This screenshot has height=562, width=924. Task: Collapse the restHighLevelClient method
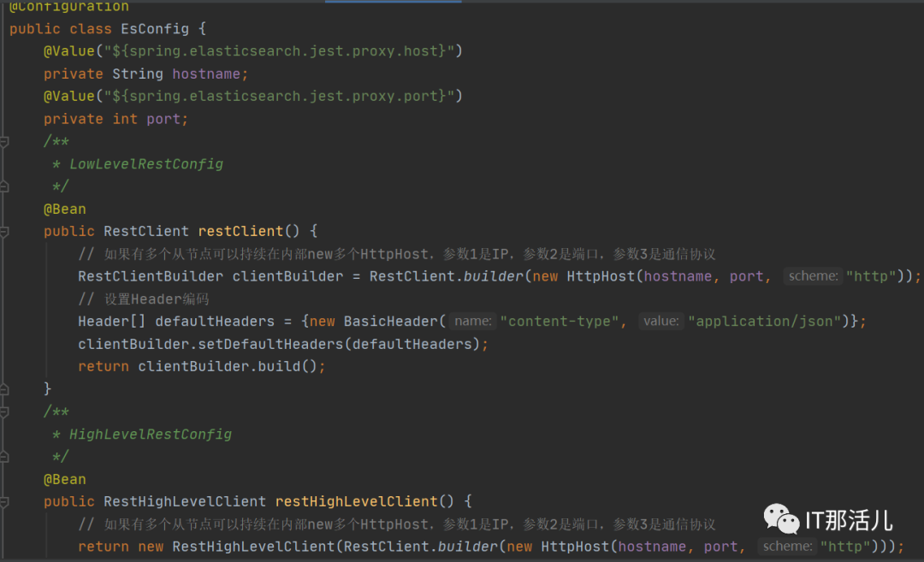pos(5,501)
